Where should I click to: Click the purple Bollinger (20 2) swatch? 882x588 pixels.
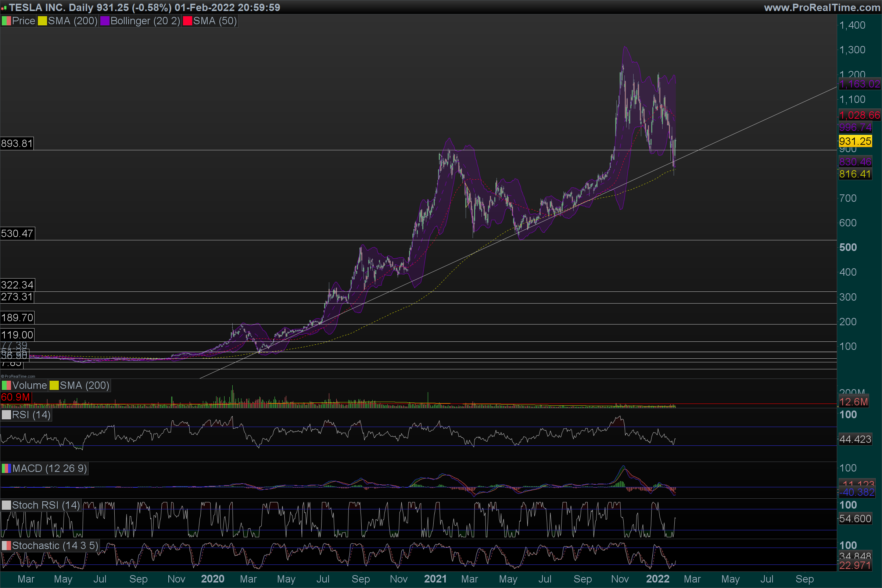pyautogui.click(x=105, y=21)
